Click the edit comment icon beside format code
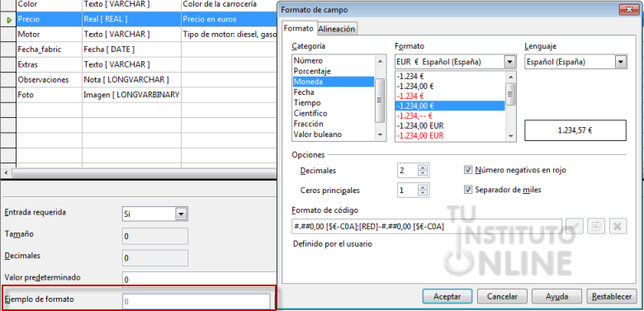Image resolution: width=644 pixels, height=311 pixels. pos(596,226)
